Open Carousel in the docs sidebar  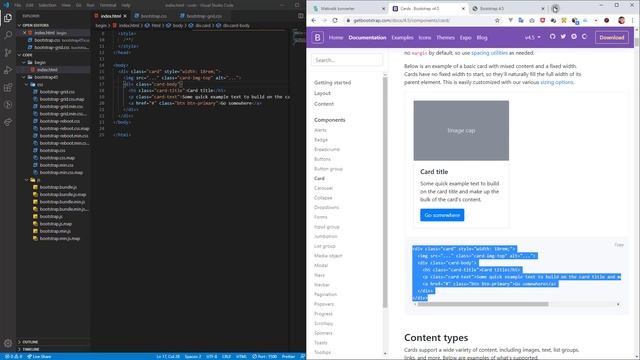tap(323, 188)
